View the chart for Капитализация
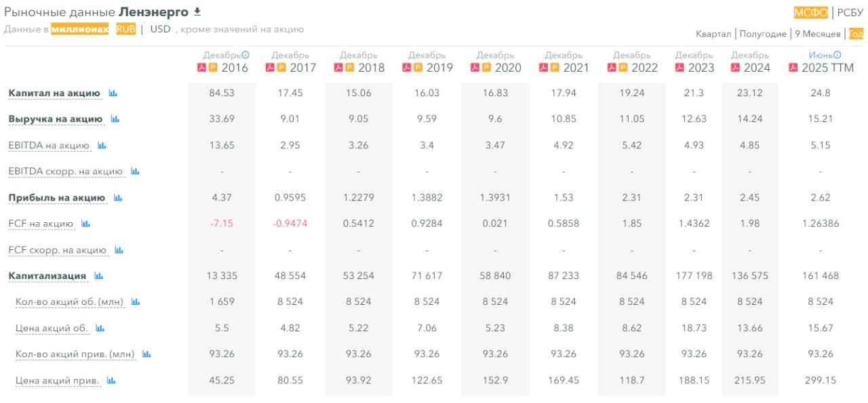This screenshot has height=403, width=868. pos(100,276)
